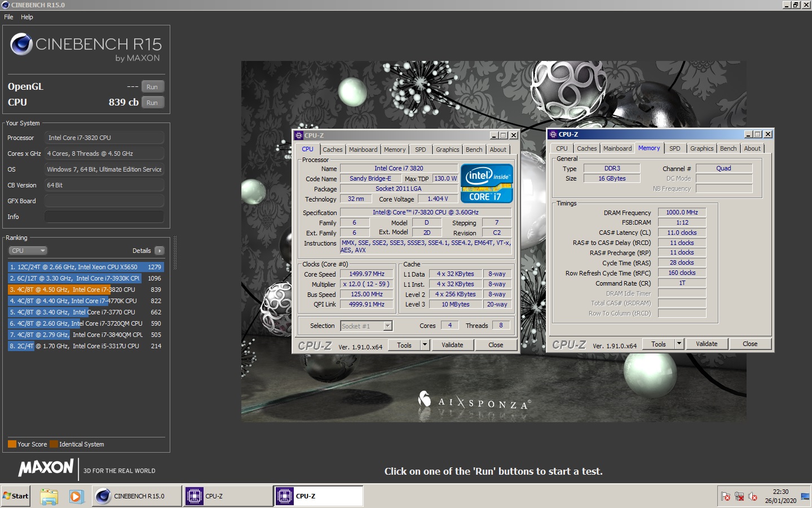The image size is (812, 508).
Task: Click the Your Score orange swatch
Action: point(12,444)
